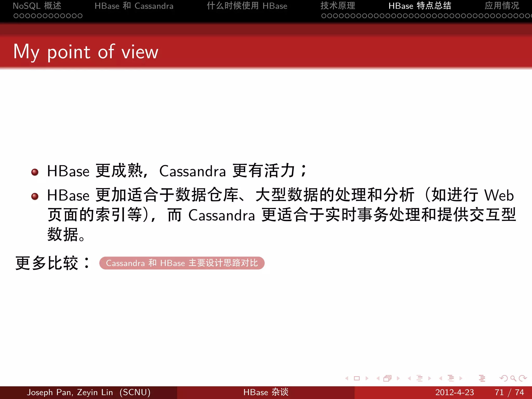Screen dimensions: 532x399
Task: Click the presentation outline icon
Action: 482,378
